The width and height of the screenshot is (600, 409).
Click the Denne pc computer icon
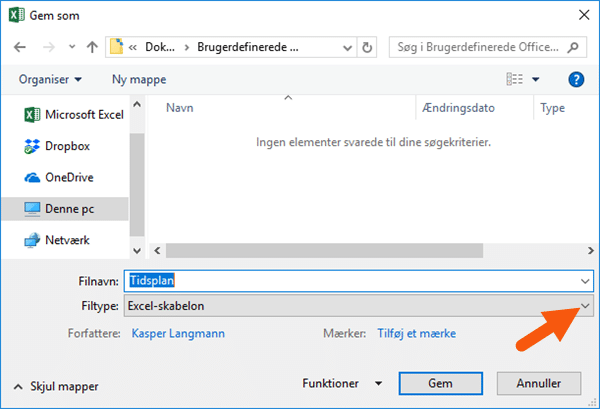tap(32, 209)
